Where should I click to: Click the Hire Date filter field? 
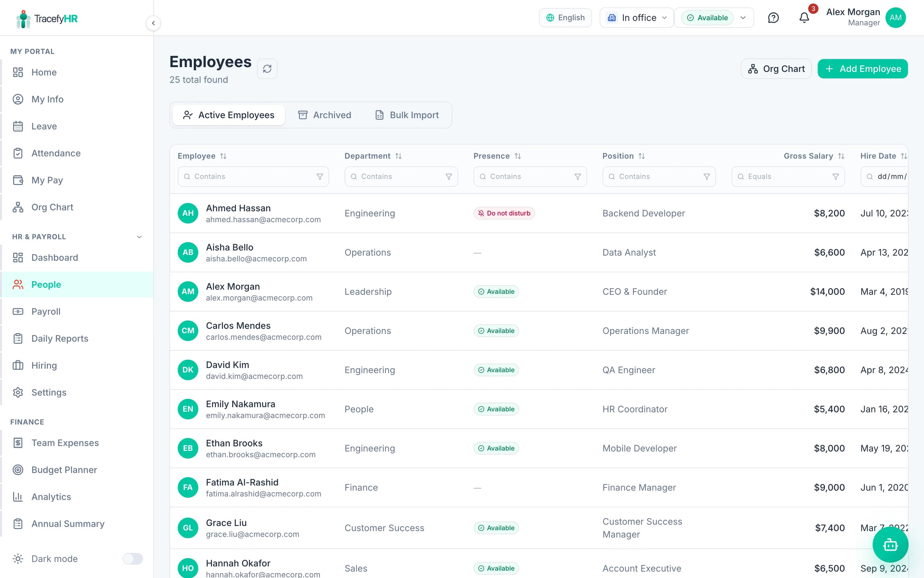884,177
